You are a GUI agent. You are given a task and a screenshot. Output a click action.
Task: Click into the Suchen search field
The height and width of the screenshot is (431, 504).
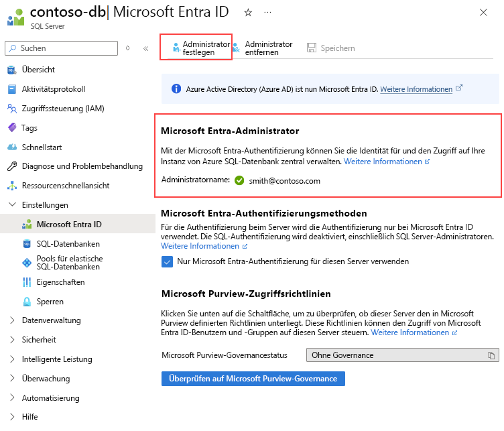tap(62, 48)
